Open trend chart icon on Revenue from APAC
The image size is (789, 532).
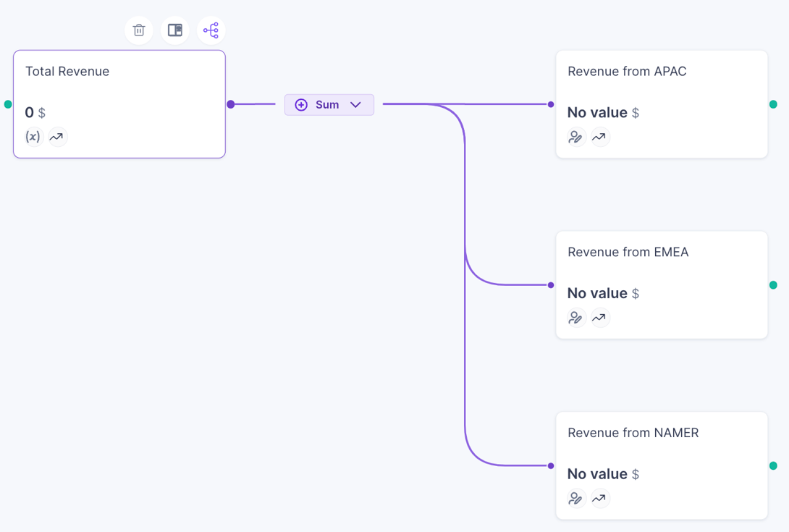[x=600, y=137]
